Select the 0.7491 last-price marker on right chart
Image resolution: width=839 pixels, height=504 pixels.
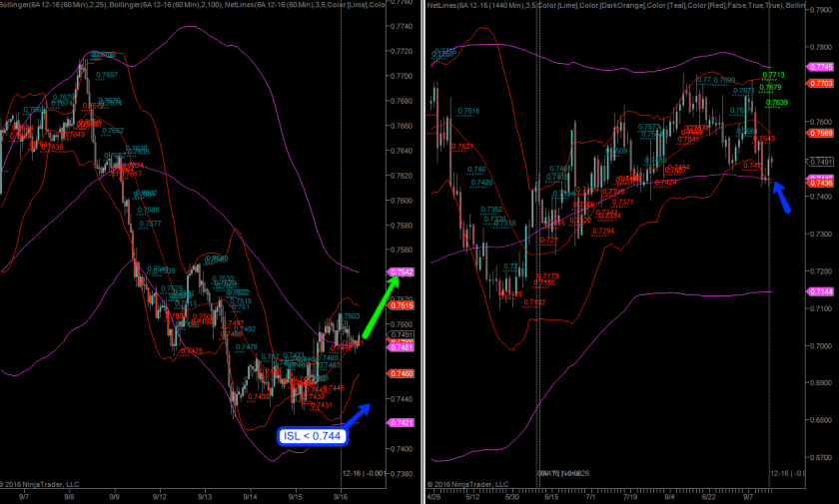point(820,162)
